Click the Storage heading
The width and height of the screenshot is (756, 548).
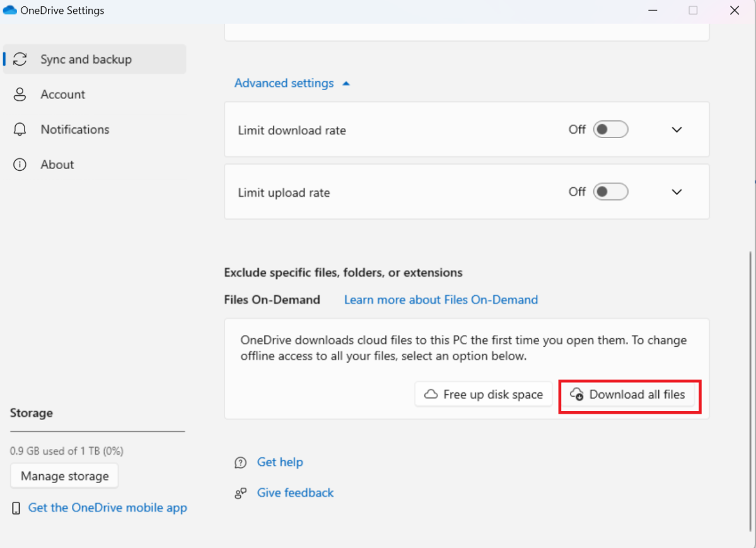click(x=32, y=413)
